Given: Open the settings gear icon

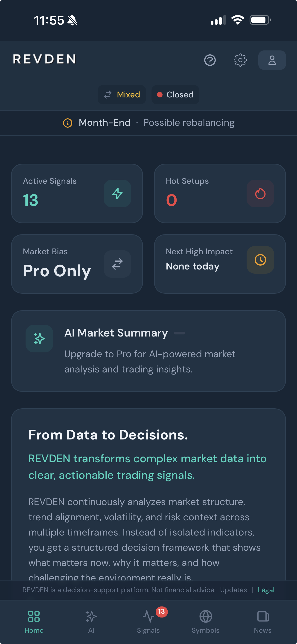Looking at the screenshot, I should [x=240, y=60].
